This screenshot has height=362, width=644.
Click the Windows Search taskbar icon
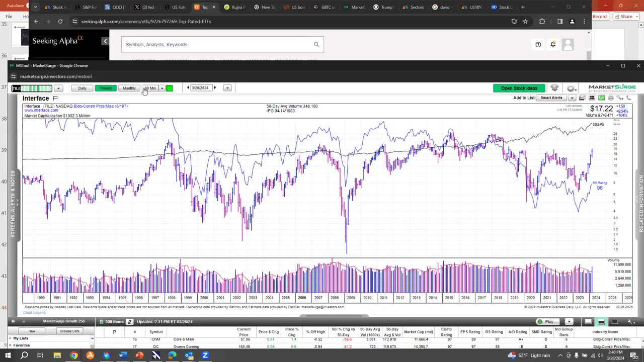click(24, 355)
